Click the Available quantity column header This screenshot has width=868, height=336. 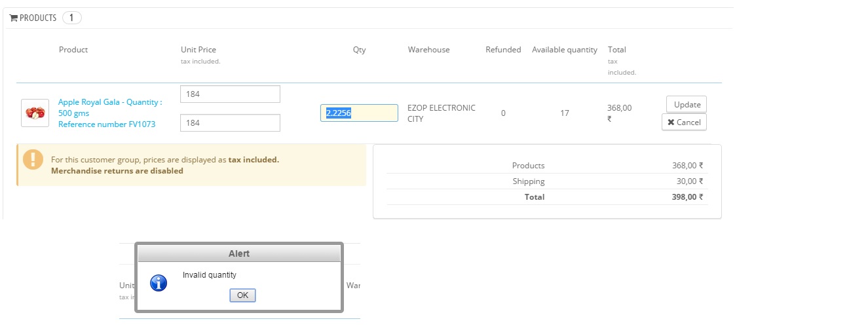click(564, 50)
